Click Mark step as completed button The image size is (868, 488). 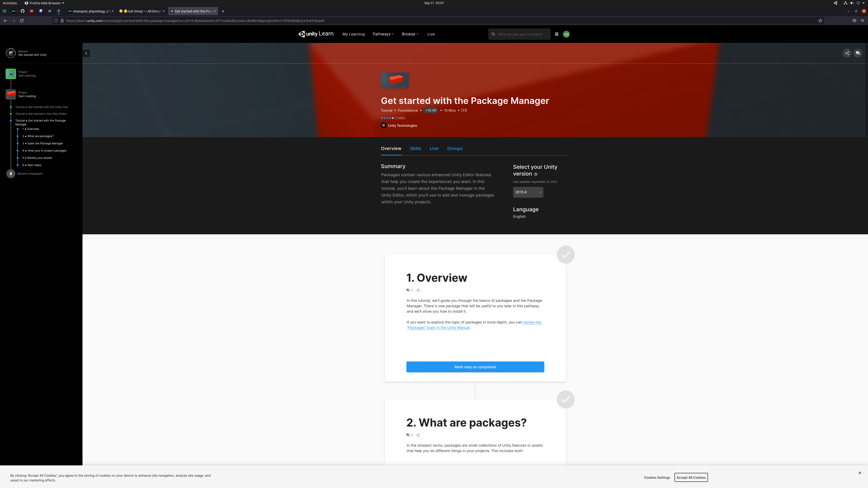[475, 367]
